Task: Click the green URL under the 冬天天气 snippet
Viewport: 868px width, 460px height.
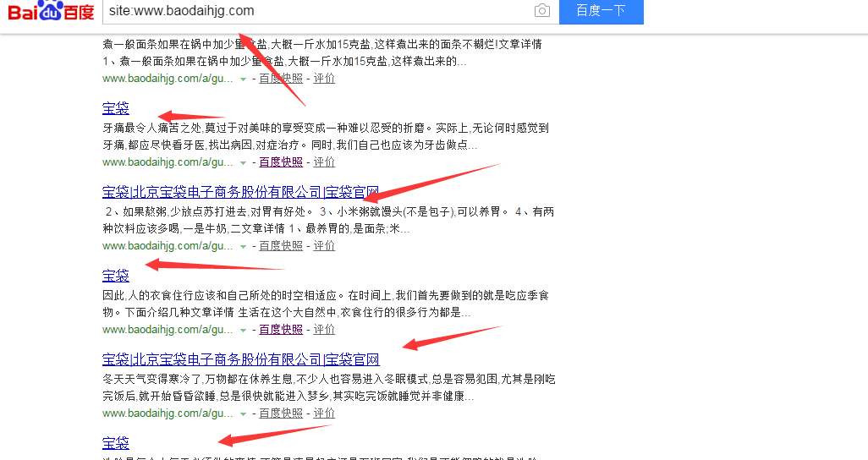Action: (x=168, y=413)
